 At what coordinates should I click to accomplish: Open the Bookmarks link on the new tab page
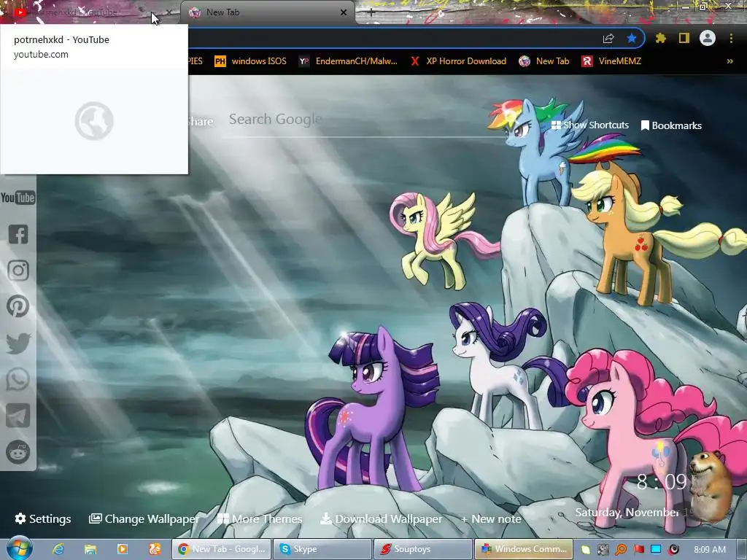coord(671,125)
